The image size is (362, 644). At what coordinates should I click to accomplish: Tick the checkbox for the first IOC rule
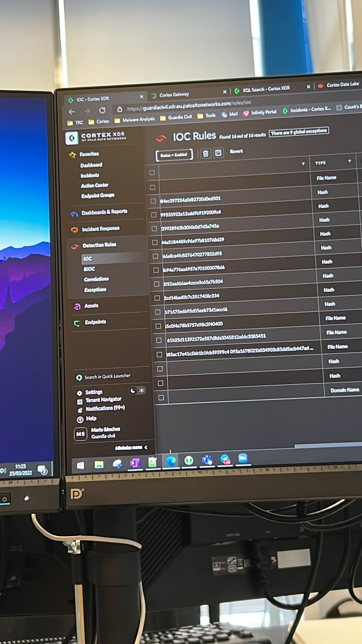pos(152,173)
